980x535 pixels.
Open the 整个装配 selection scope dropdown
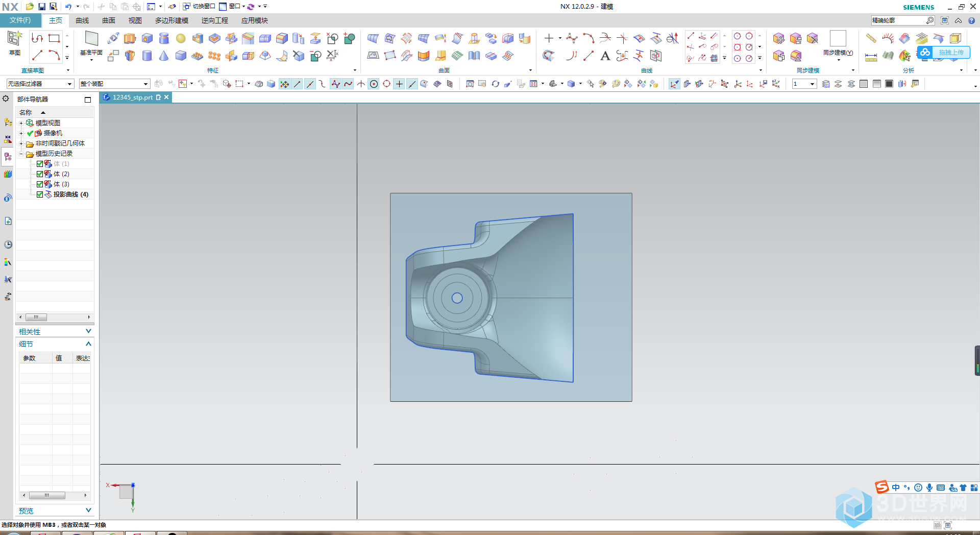pos(114,84)
